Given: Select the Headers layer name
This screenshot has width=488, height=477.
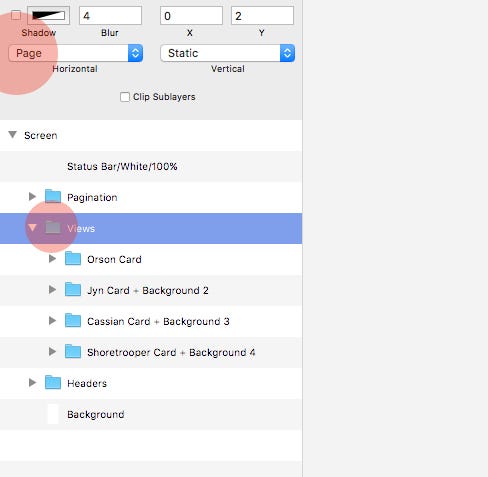Looking at the screenshot, I should tap(87, 383).
